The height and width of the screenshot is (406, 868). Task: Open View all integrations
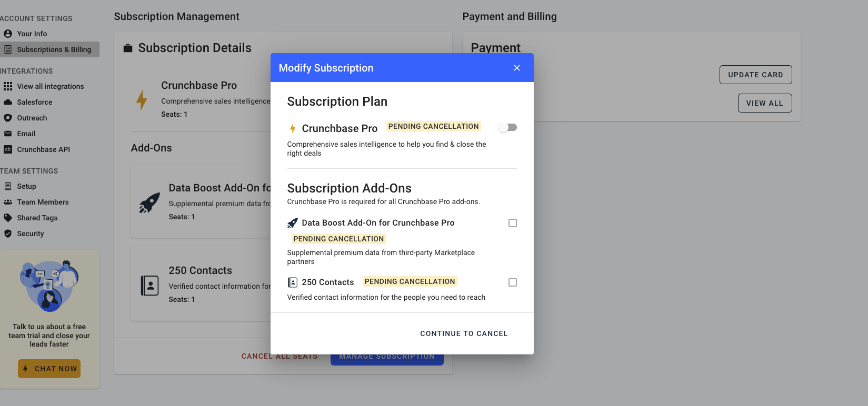49,86
